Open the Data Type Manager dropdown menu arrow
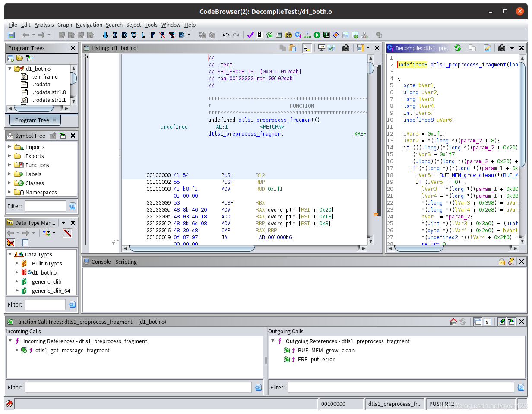This screenshot has width=532, height=414. tap(63, 223)
